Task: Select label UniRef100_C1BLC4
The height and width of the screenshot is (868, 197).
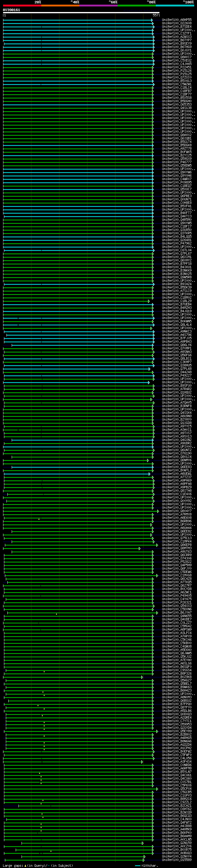Action: [x=177, y=88]
